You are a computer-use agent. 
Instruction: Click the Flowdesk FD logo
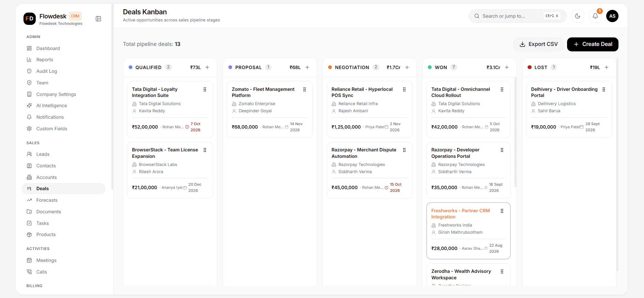30,19
